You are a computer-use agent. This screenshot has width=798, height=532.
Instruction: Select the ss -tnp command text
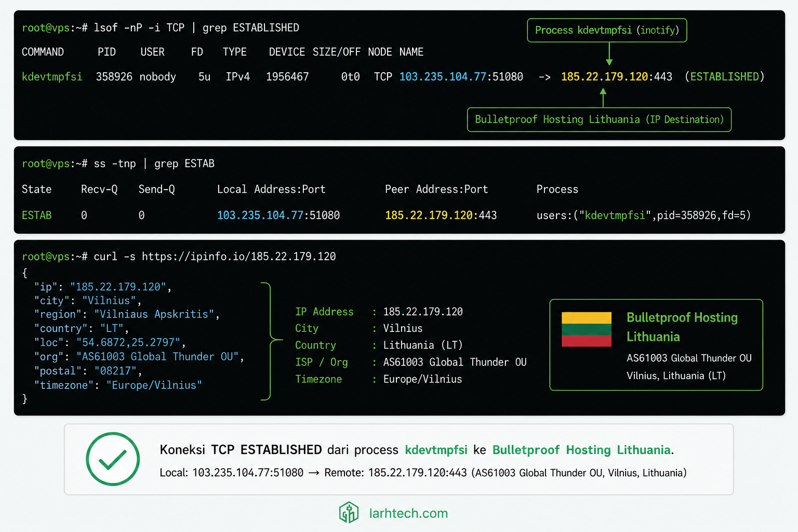tap(154, 164)
